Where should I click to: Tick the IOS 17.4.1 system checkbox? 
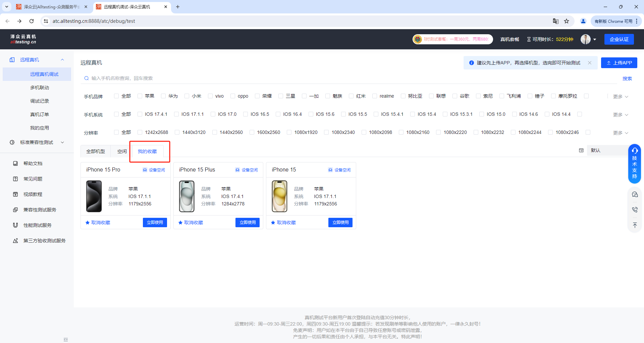coord(140,114)
